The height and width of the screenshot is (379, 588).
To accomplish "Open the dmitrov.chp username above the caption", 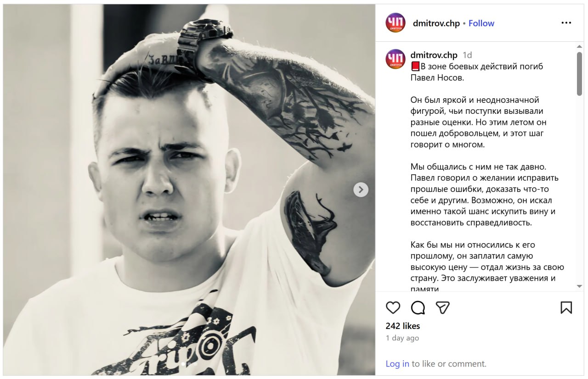I will click(x=434, y=55).
